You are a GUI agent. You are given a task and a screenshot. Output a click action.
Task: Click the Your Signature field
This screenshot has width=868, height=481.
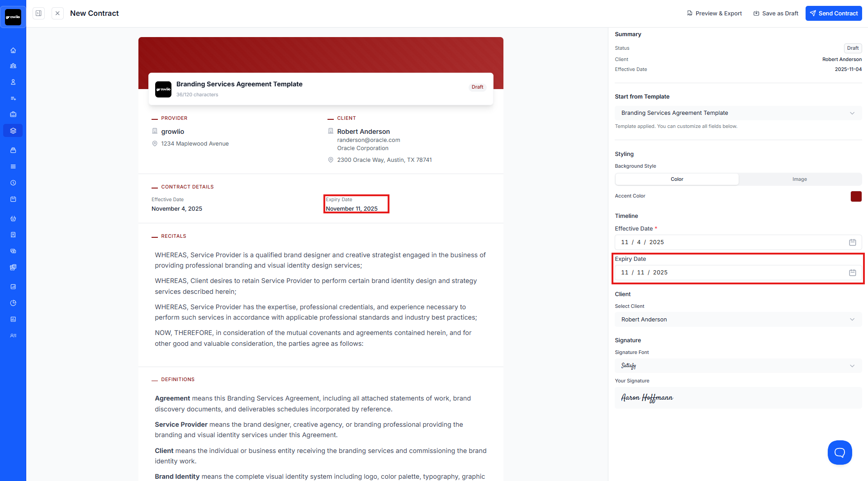(x=738, y=398)
